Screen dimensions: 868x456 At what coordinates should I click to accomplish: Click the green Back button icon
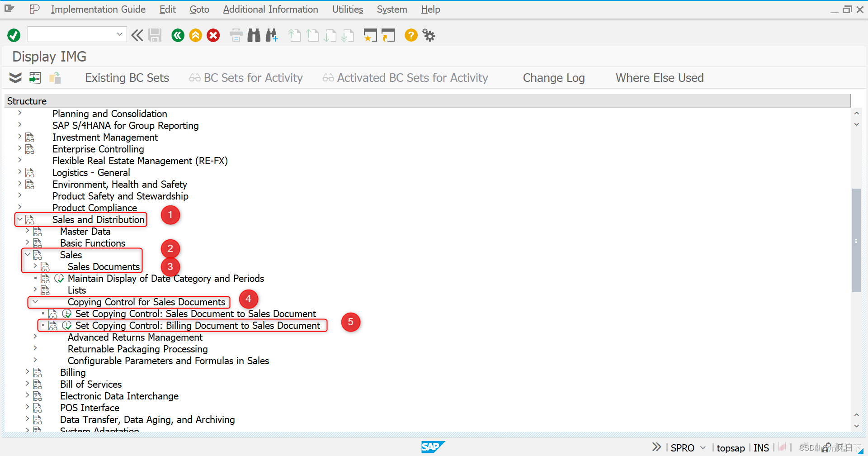click(178, 35)
